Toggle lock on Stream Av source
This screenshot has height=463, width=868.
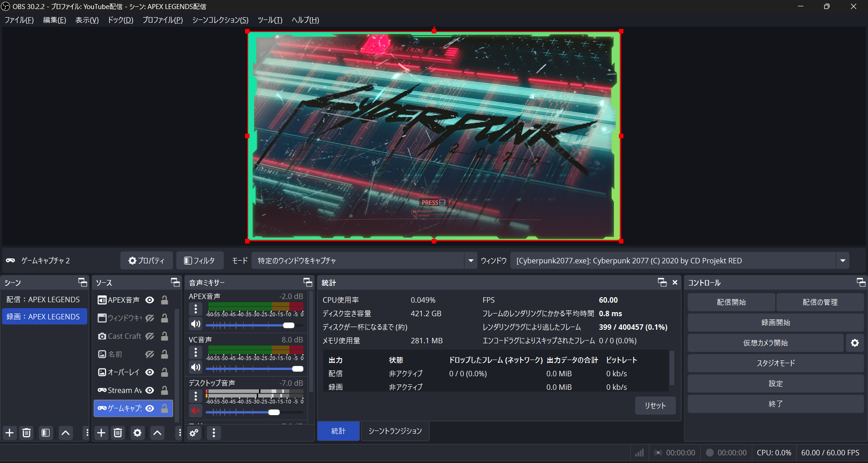click(165, 390)
